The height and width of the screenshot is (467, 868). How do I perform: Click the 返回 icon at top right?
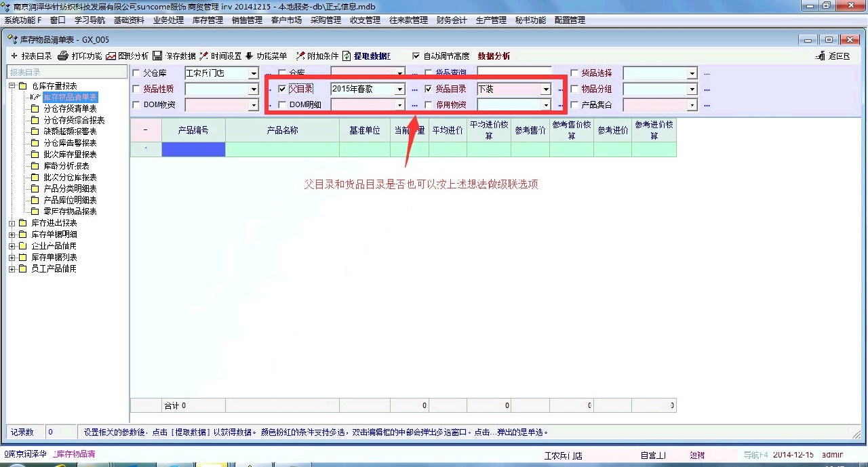pos(820,56)
